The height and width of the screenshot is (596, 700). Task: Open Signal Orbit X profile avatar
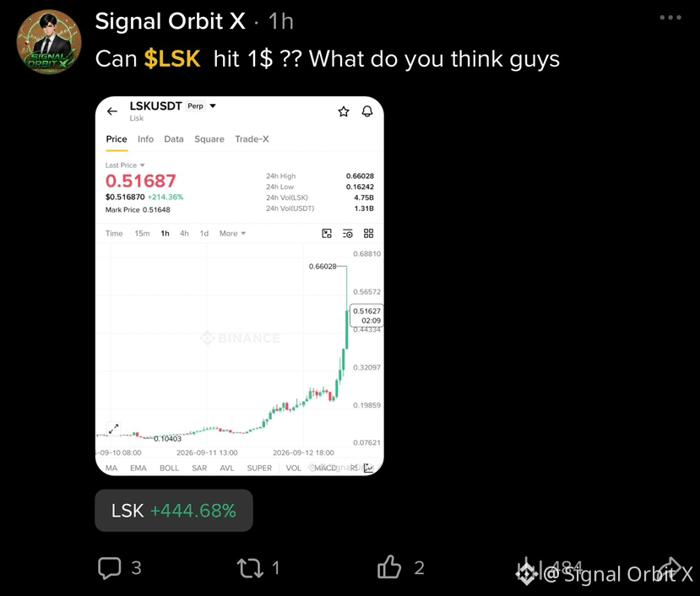pos(49,42)
